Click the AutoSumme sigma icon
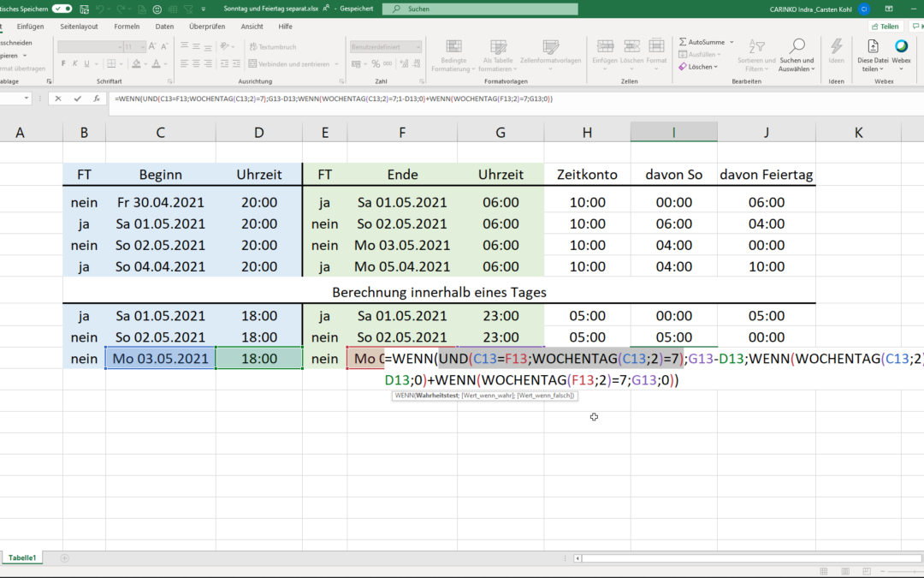The width and height of the screenshot is (924, 578). coord(683,41)
